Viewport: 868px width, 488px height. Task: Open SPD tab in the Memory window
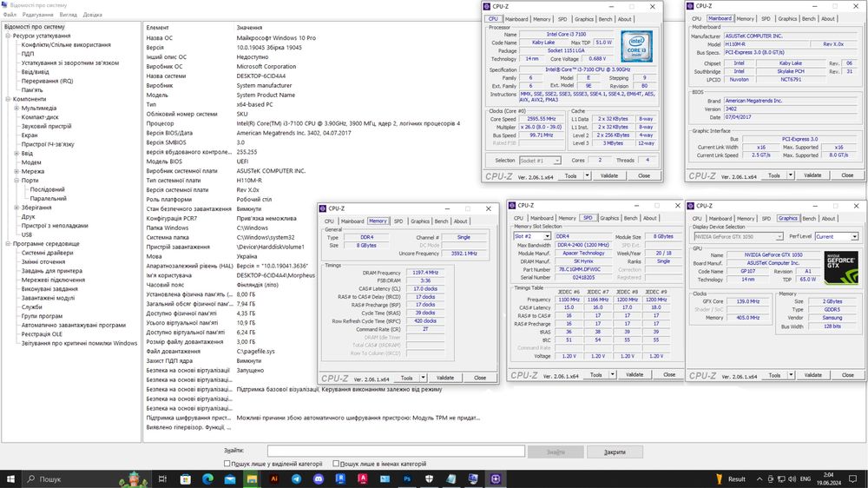(398, 221)
